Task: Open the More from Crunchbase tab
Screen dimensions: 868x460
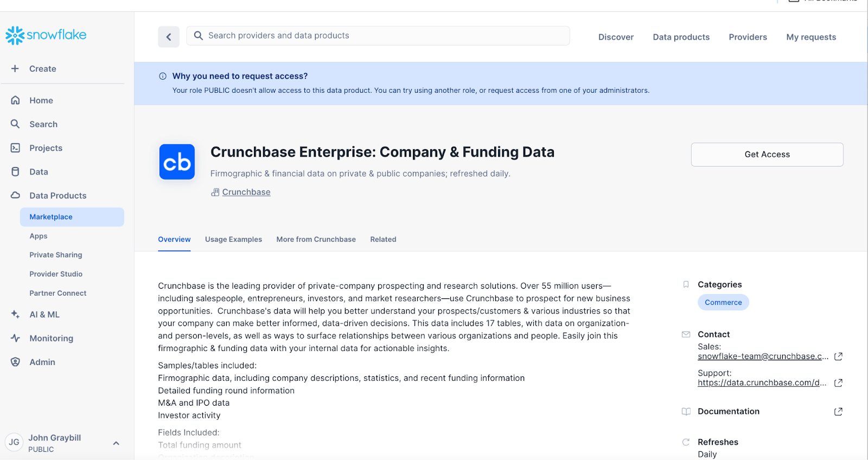Action: tap(316, 239)
